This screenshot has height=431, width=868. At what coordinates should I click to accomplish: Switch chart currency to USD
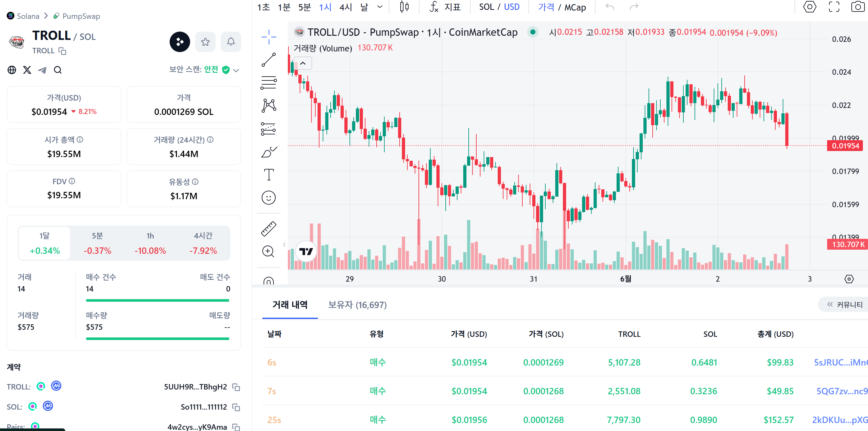pyautogui.click(x=511, y=7)
